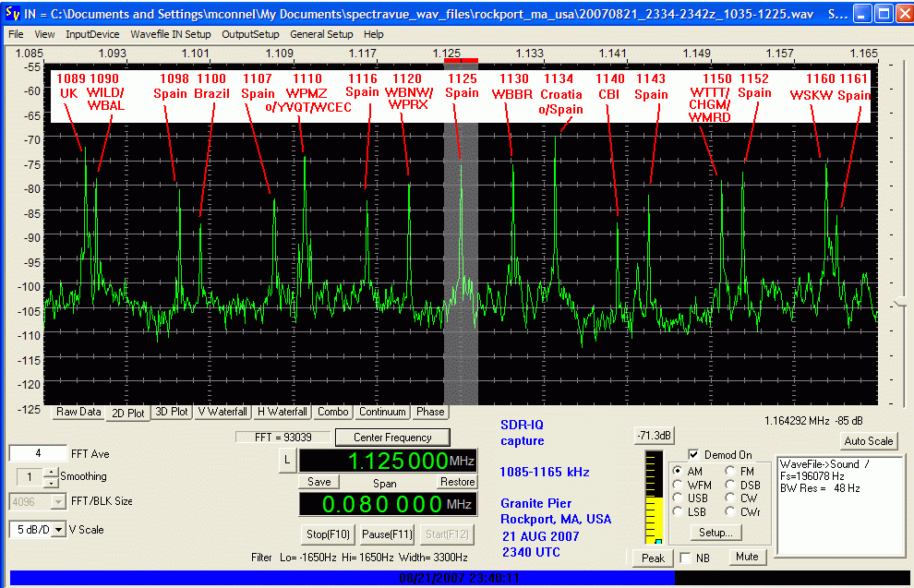The image size is (914, 588).
Task: Select the FM demodulation radio button
Action: tap(731, 472)
